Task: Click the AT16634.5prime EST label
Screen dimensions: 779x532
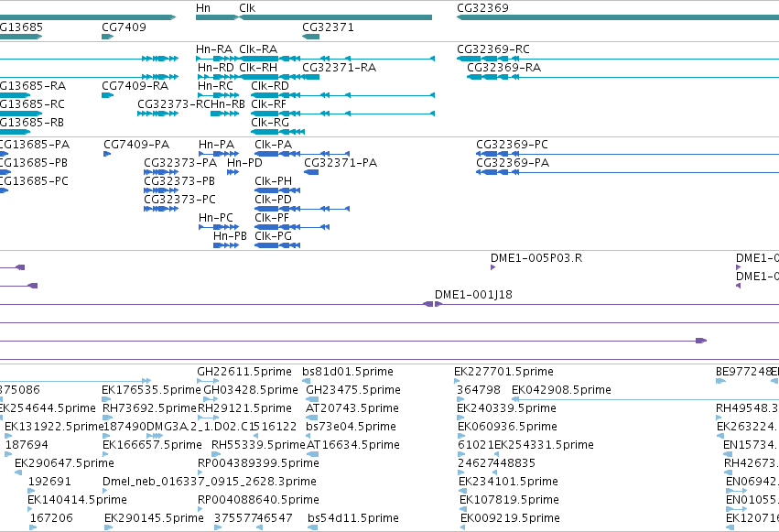Action: pos(353,446)
